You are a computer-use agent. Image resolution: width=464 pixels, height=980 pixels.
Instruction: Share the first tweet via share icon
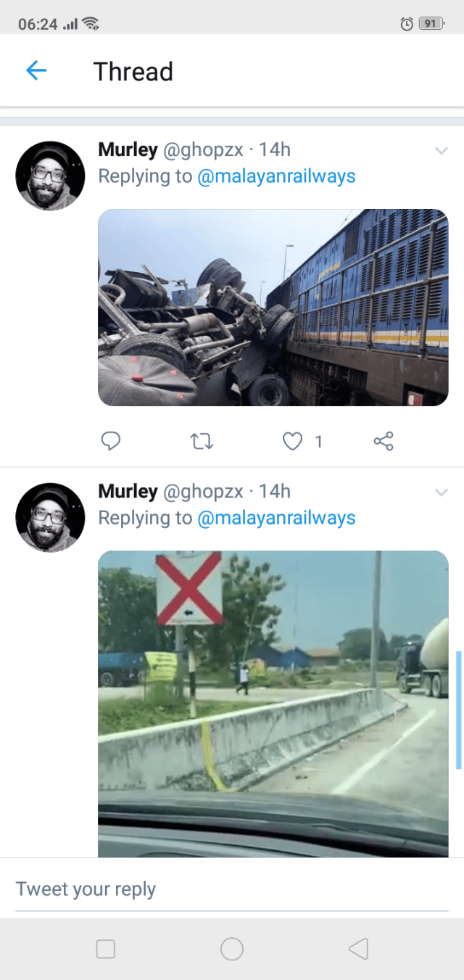pyautogui.click(x=384, y=441)
